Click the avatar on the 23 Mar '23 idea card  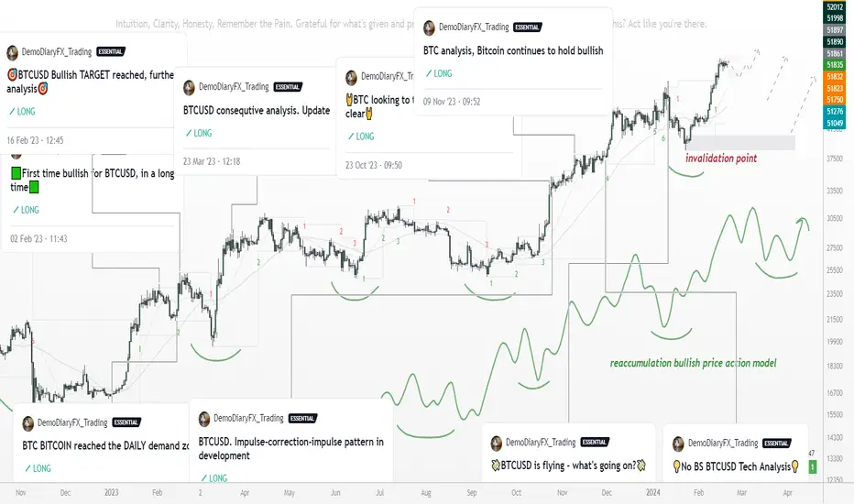(189, 88)
